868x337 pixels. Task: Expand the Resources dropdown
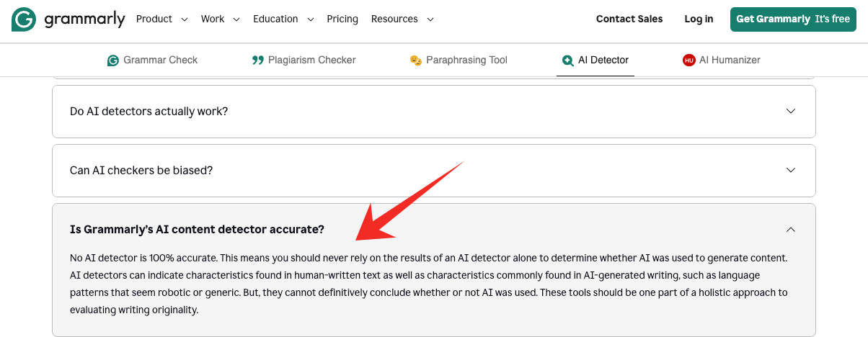[x=402, y=19]
